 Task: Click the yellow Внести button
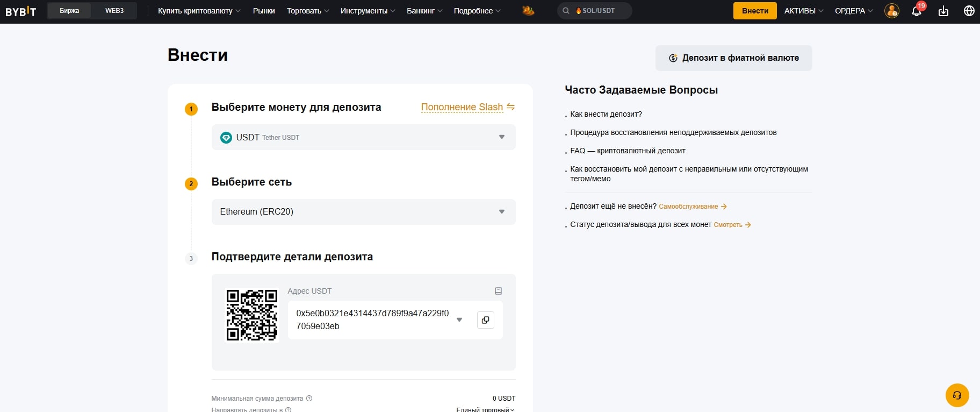click(755, 11)
